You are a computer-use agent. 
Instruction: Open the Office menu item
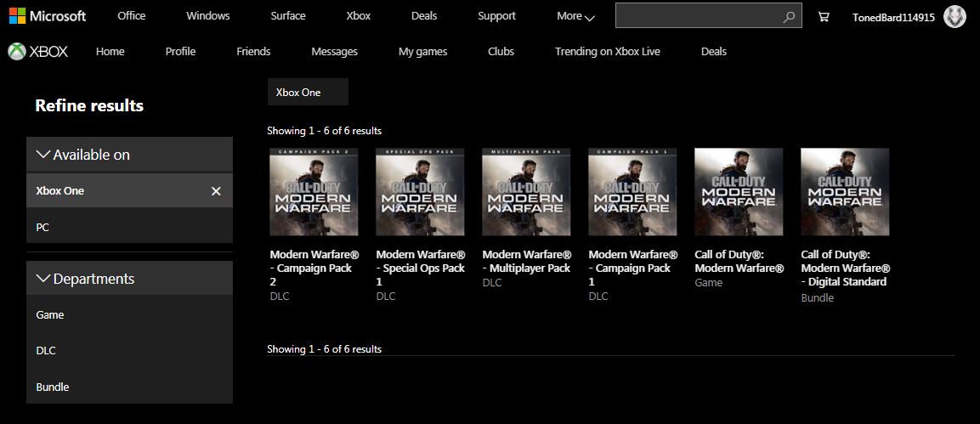point(131,16)
